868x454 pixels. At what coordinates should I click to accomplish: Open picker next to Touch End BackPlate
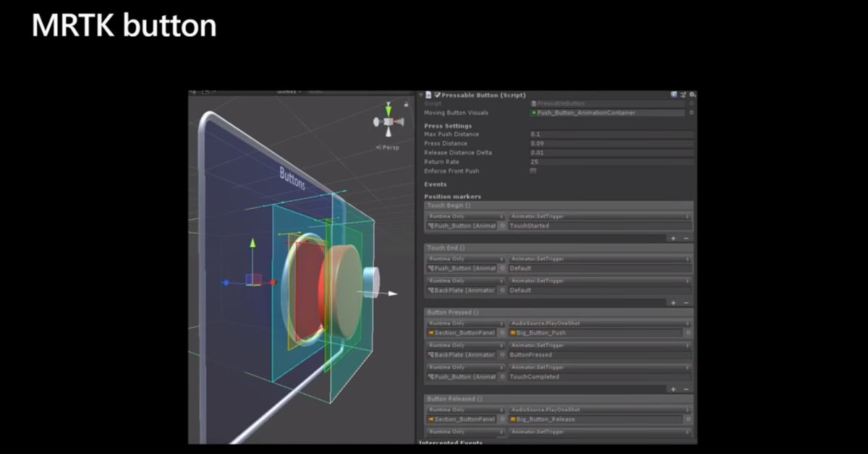click(503, 290)
